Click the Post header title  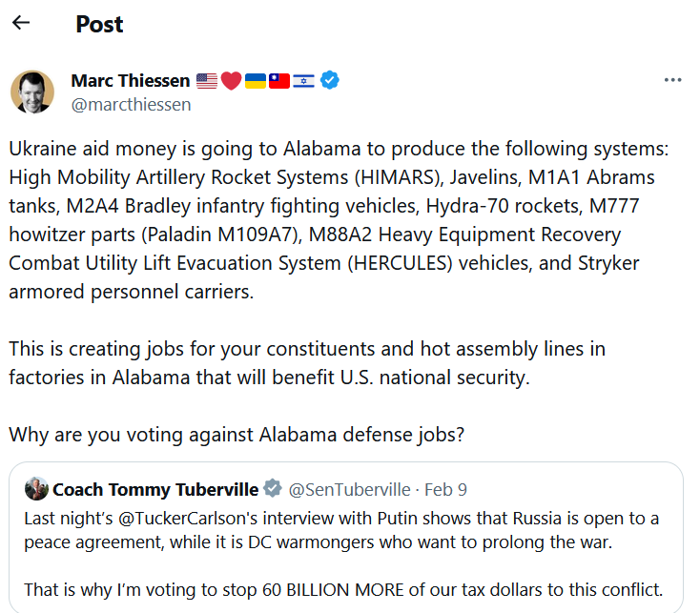(x=99, y=24)
